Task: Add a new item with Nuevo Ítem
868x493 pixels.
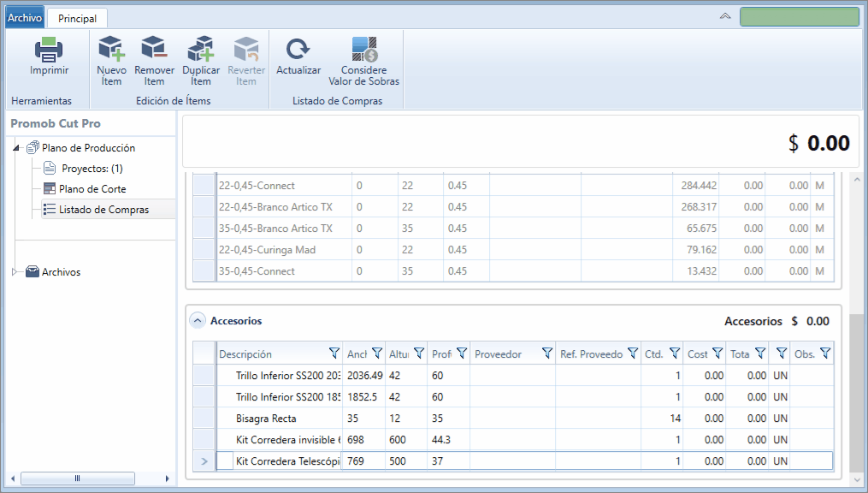Action: (111, 61)
